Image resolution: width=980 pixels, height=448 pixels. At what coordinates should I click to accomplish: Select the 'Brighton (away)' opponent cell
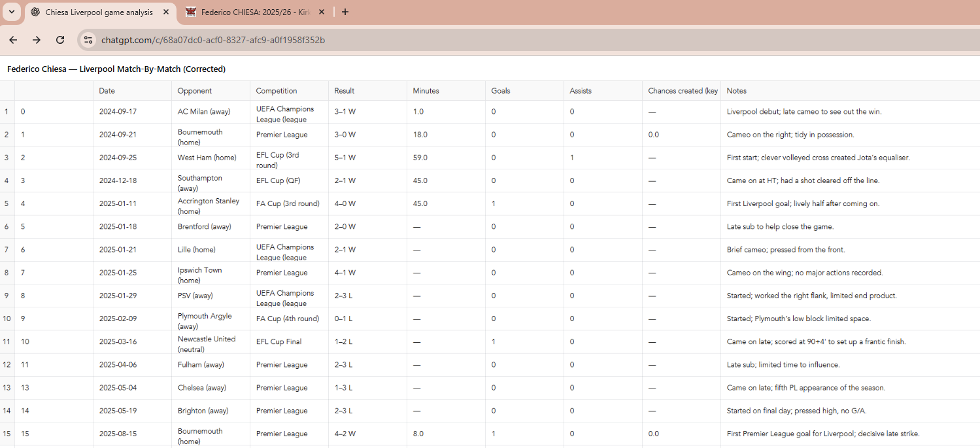[211, 411]
